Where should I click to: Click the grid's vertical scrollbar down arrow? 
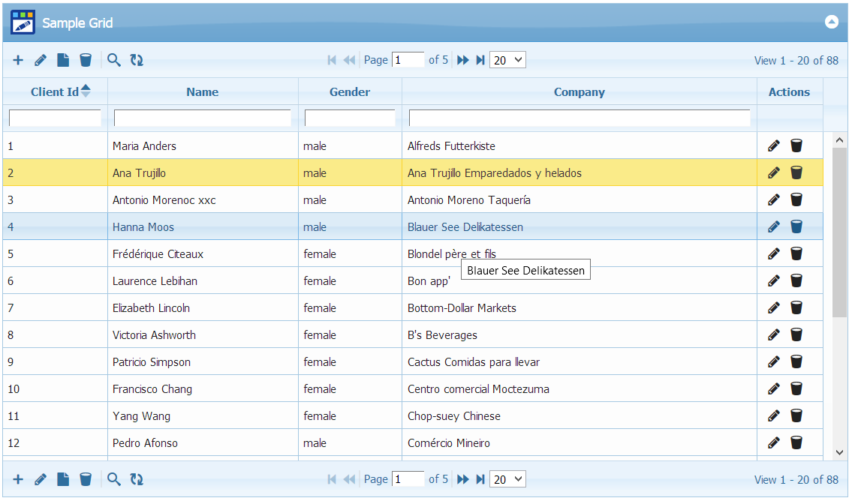pyautogui.click(x=840, y=452)
